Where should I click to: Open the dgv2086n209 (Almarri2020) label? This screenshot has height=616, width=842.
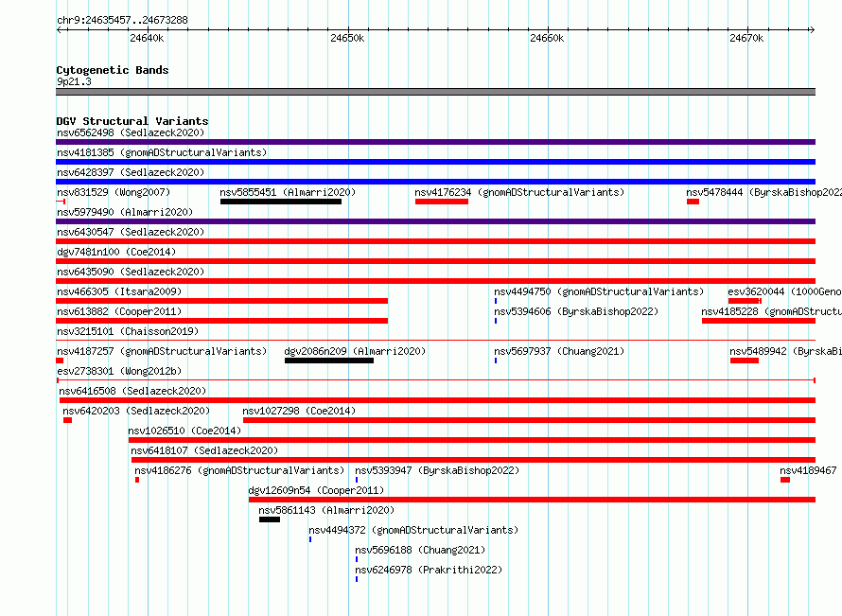355,351
